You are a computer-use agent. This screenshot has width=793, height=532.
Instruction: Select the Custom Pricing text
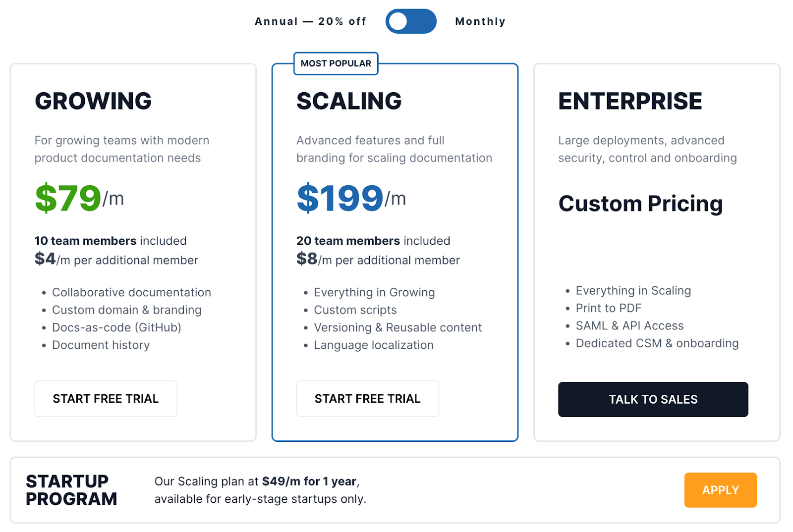(x=641, y=203)
